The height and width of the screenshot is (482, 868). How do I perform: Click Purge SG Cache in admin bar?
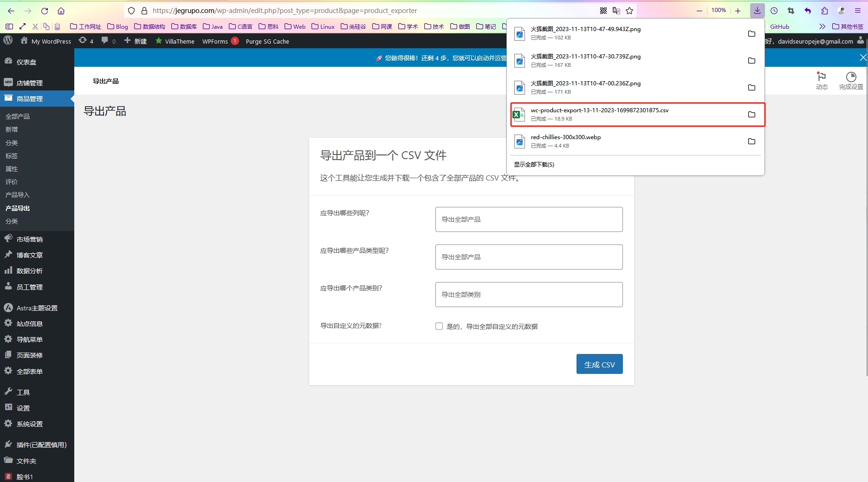[x=267, y=41]
